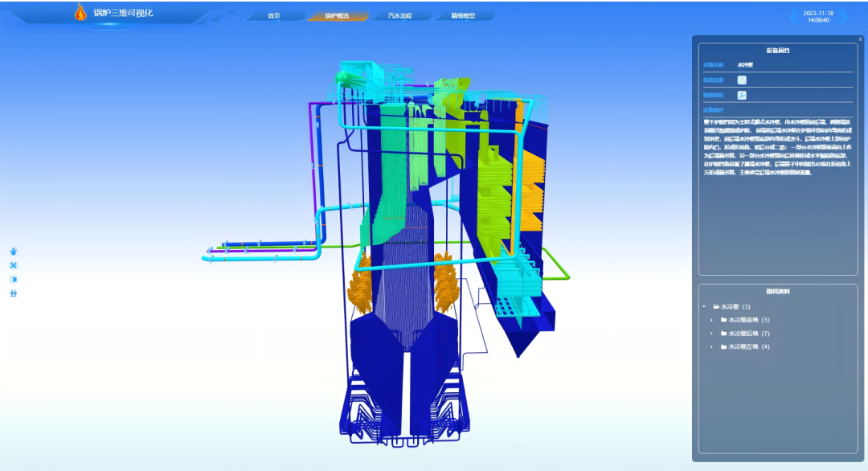Click the bottom icon in the left toolbar
The height and width of the screenshot is (471, 868).
pyautogui.click(x=13, y=293)
